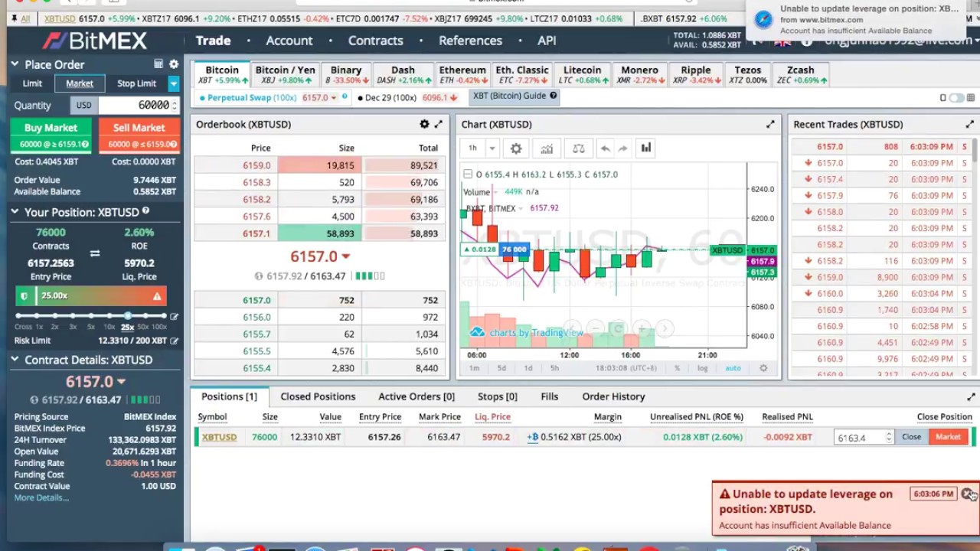Collapse the Your Position section
This screenshot has height=551, width=980.
(x=15, y=212)
